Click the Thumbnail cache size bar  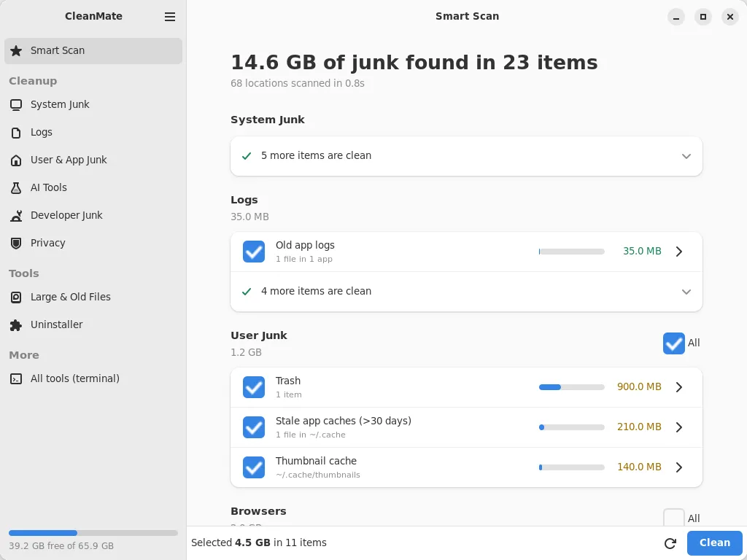coord(572,467)
